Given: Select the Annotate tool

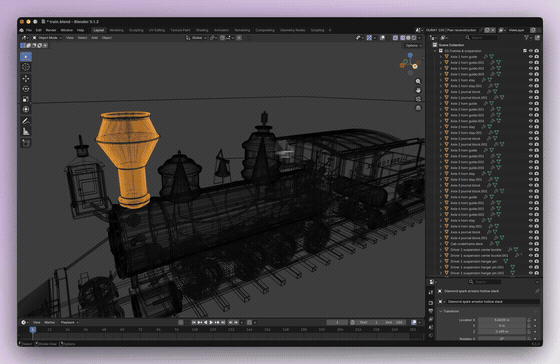Looking at the screenshot, I should (x=26, y=121).
